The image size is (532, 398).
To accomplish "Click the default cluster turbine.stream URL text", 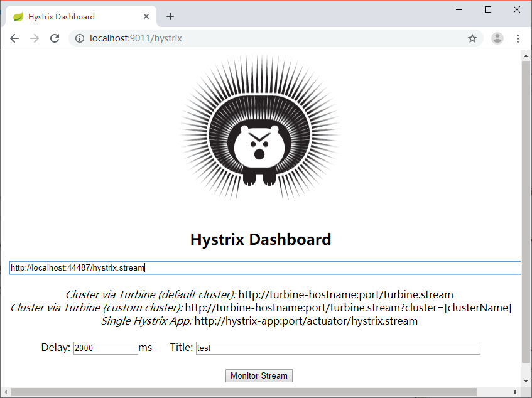I will point(345,294).
